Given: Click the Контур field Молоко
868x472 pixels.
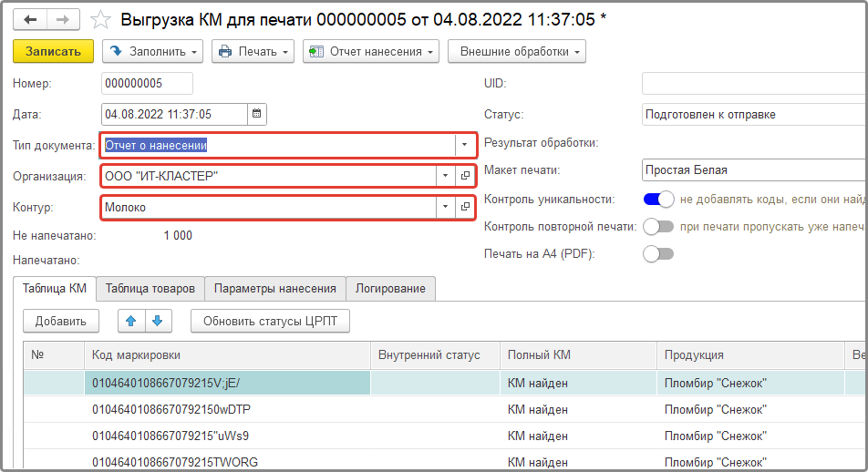Looking at the screenshot, I should 269,207.
